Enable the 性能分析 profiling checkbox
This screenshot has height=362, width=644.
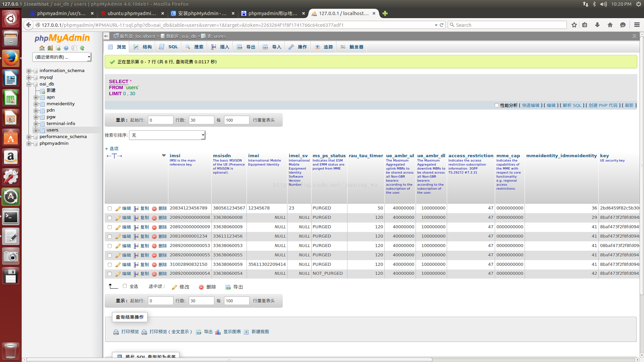[497, 105]
